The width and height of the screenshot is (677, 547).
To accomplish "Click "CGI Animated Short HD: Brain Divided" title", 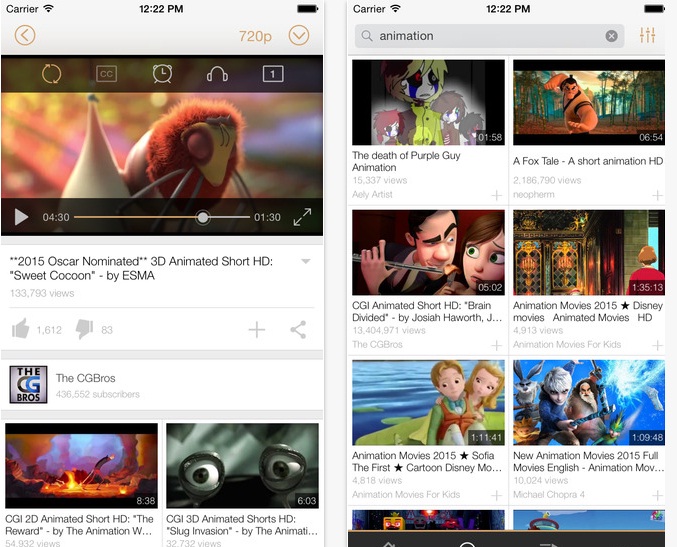I will click(427, 311).
